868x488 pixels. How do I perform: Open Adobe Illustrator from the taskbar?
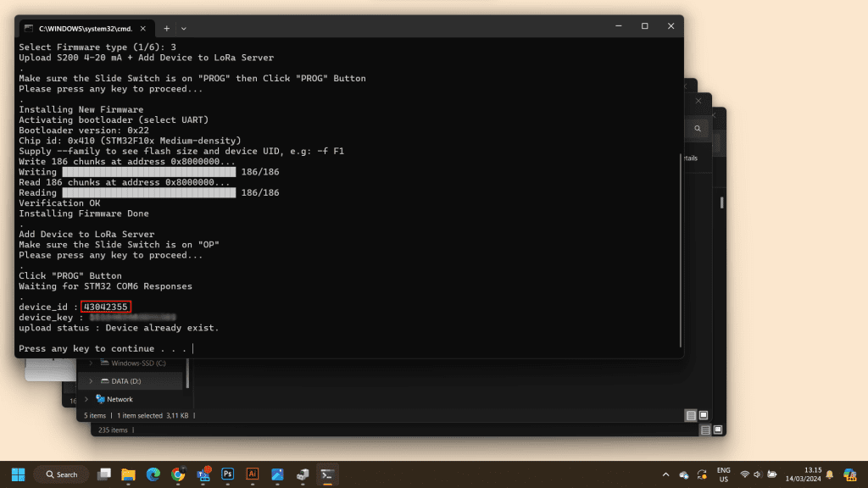coord(253,474)
